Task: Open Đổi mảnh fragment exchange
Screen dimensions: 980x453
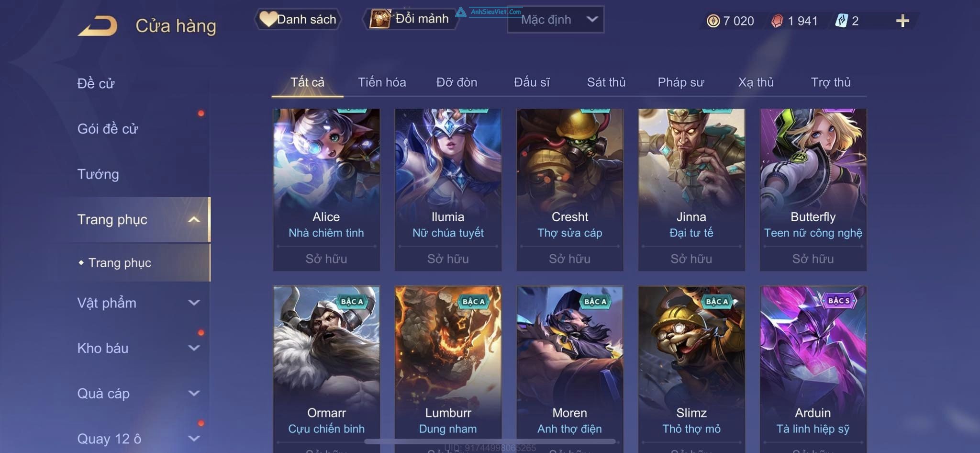Action: (x=411, y=19)
